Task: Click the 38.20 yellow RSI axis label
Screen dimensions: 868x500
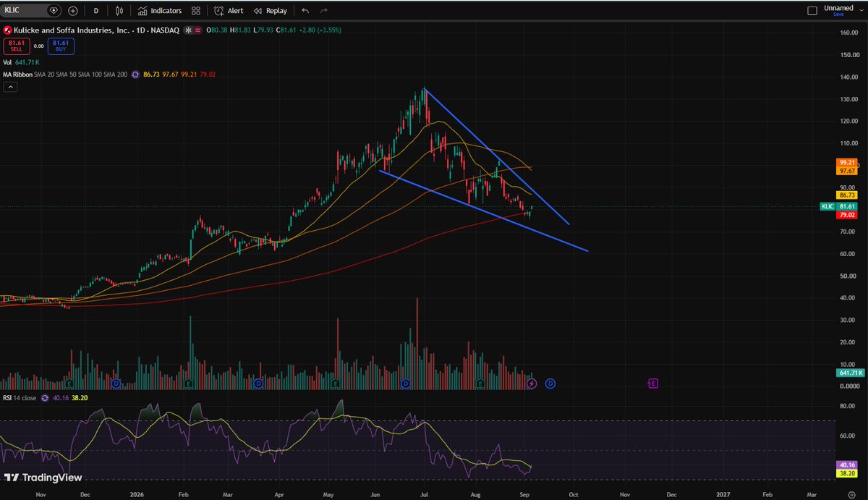Action: (846, 473)
